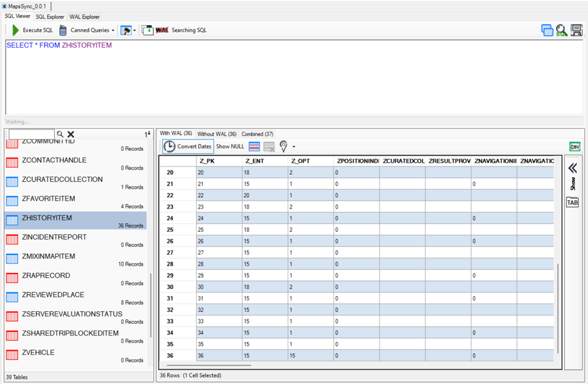Image resolution: width=588 pixels, height=384 pixels.
Task: Export results using the CSV icon
Action: coord(574,146)
